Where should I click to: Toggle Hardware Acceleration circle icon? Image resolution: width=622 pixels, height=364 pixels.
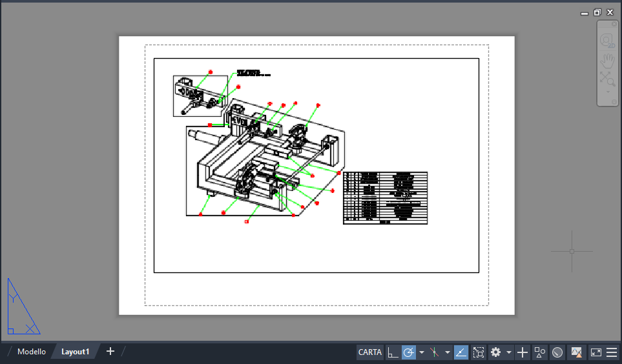pos(557,352)
